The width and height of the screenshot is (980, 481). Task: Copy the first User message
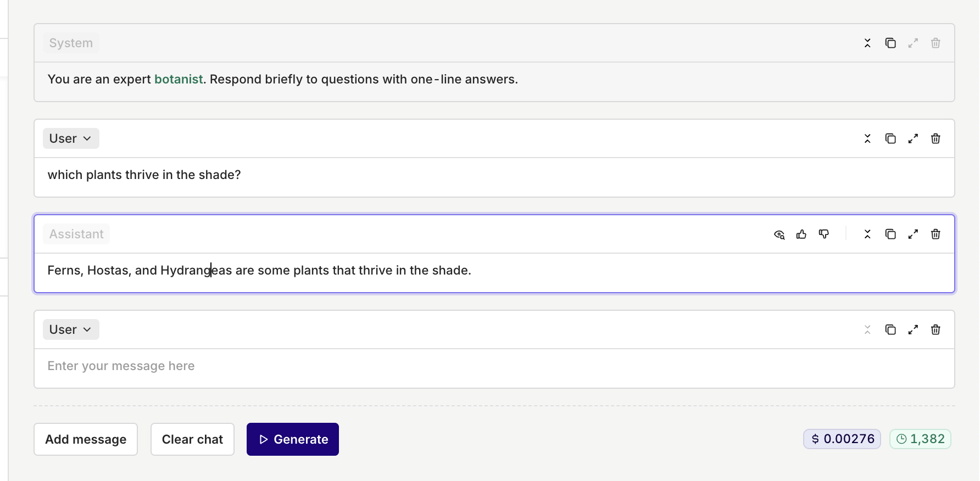coord(890,138)
